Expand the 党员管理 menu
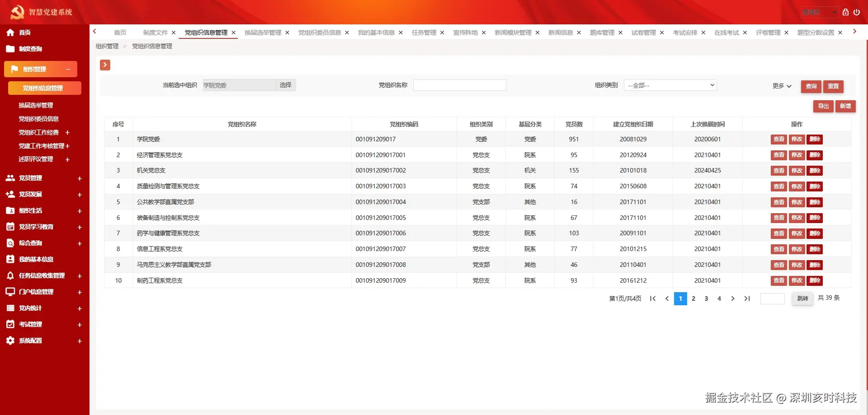Screen dimensions: 868x415 80,178
